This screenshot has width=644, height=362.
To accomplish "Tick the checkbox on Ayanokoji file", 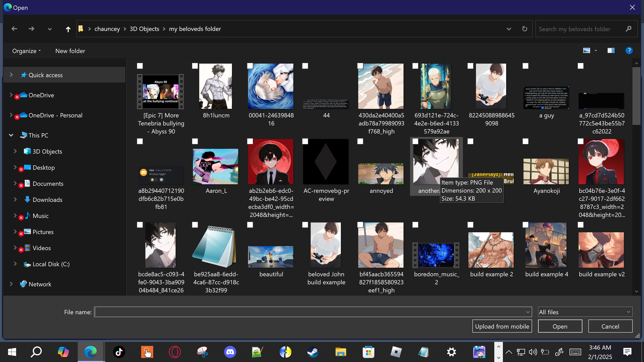I will [x=526, y=142].
